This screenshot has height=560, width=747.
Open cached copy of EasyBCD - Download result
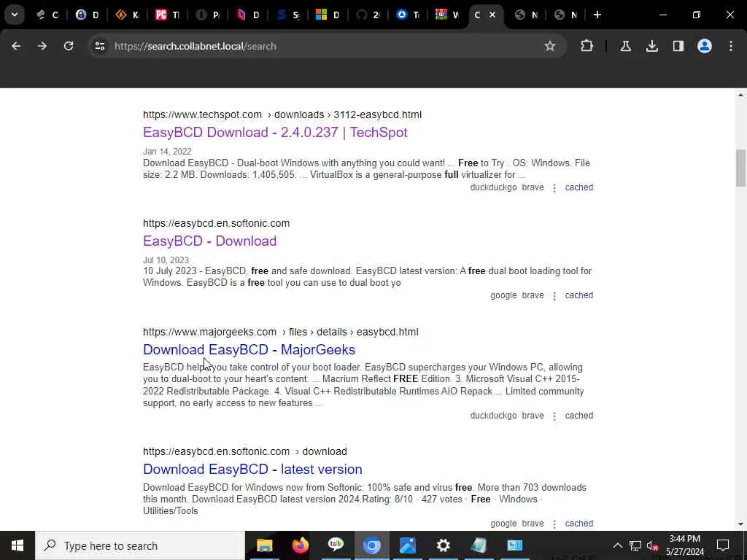pyautogui.click(x=578, y=295)
